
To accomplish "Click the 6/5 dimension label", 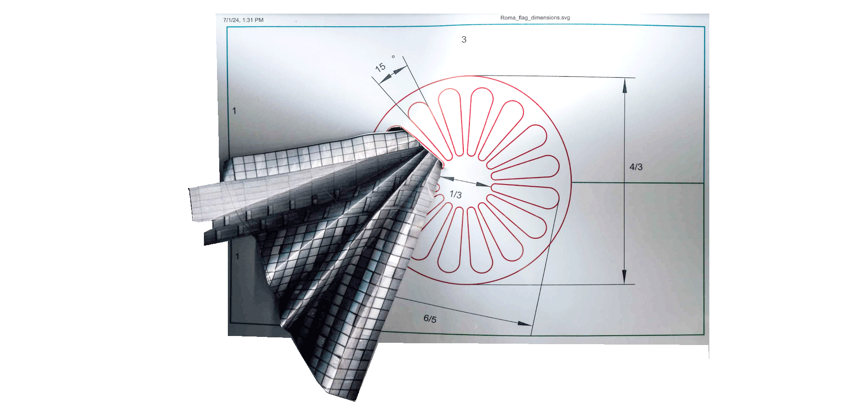I will pyautogui.click(x=430, y=319).
